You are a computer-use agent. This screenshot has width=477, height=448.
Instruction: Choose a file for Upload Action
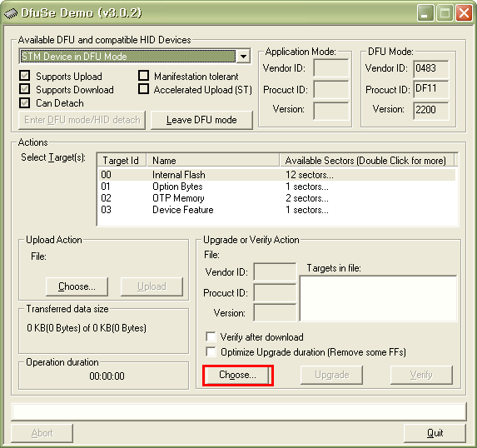77,286
